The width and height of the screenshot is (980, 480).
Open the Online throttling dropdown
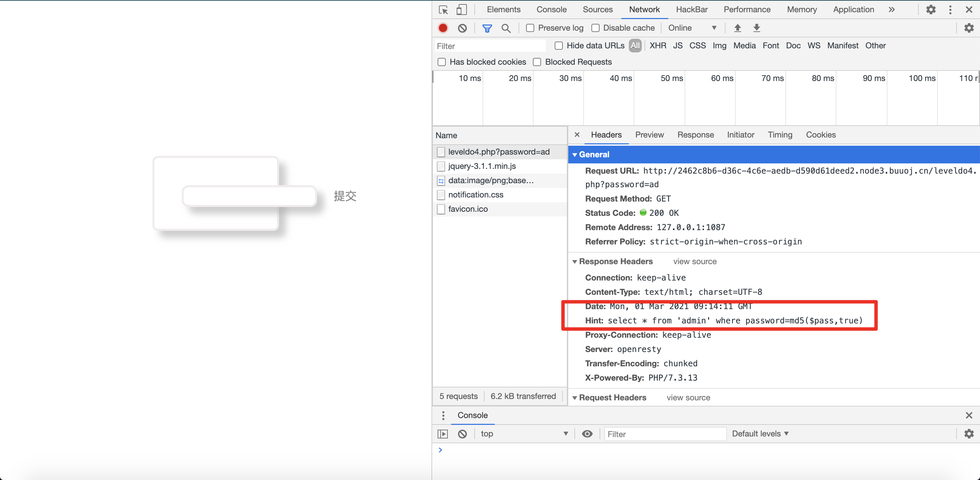pos(692,28)
